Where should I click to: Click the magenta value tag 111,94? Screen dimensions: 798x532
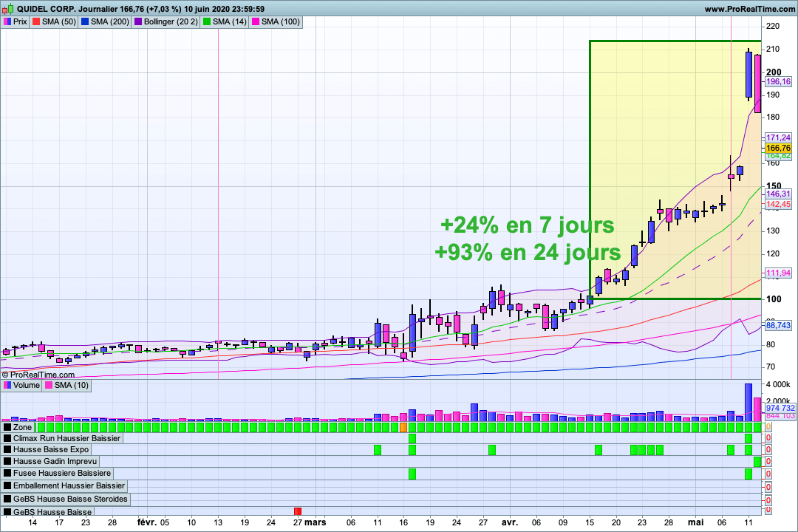pos(778,273)
